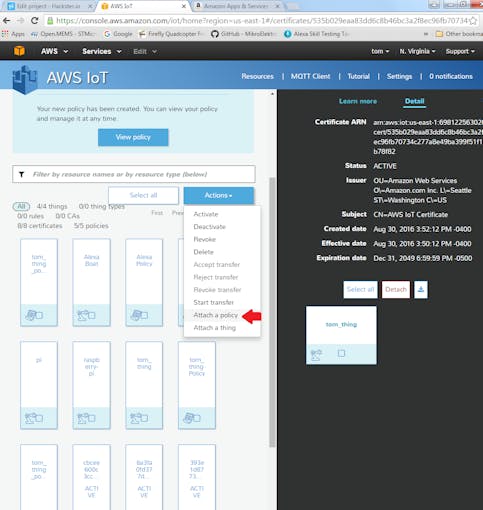Click the View policy button
483x510 pixels.
click(133, 137)
